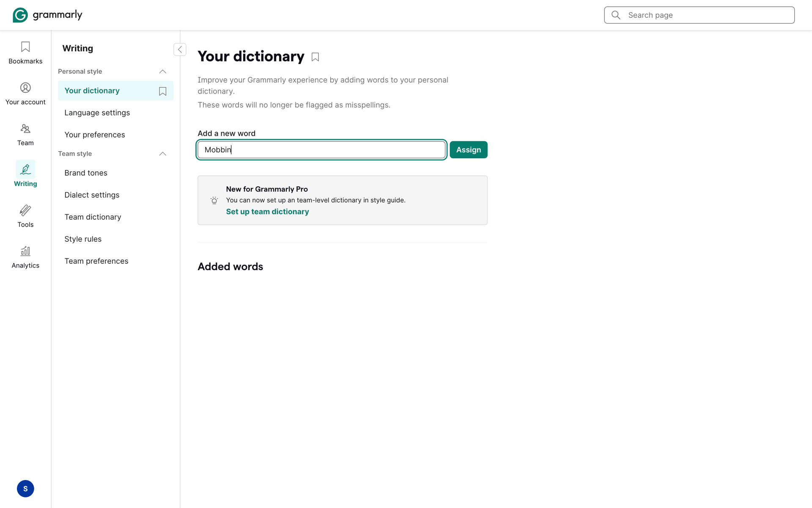The width and height of the screenshot is (812, 508).
Task: Collapse the Writing side panel
Action: point(180,50)
